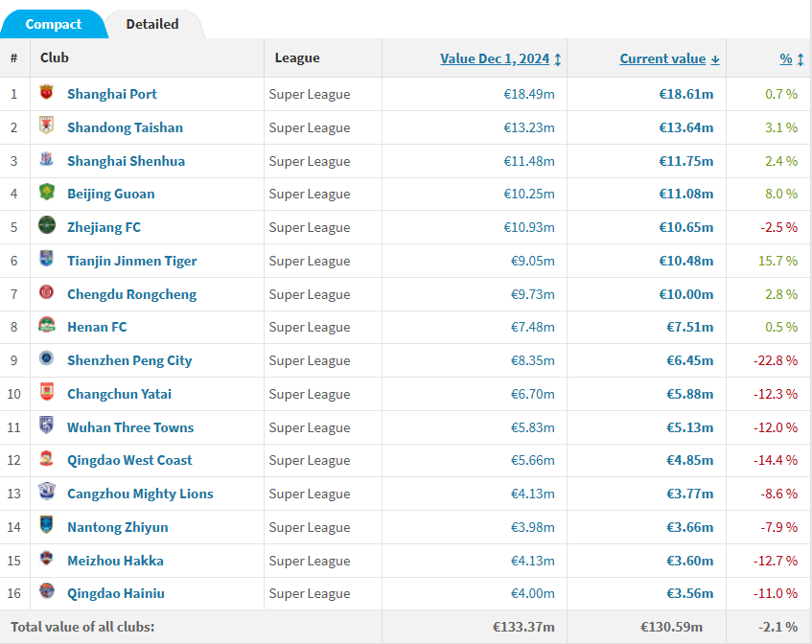Click current value €5.13m
This screenshot has width=812, height=644.
point(690,427)
